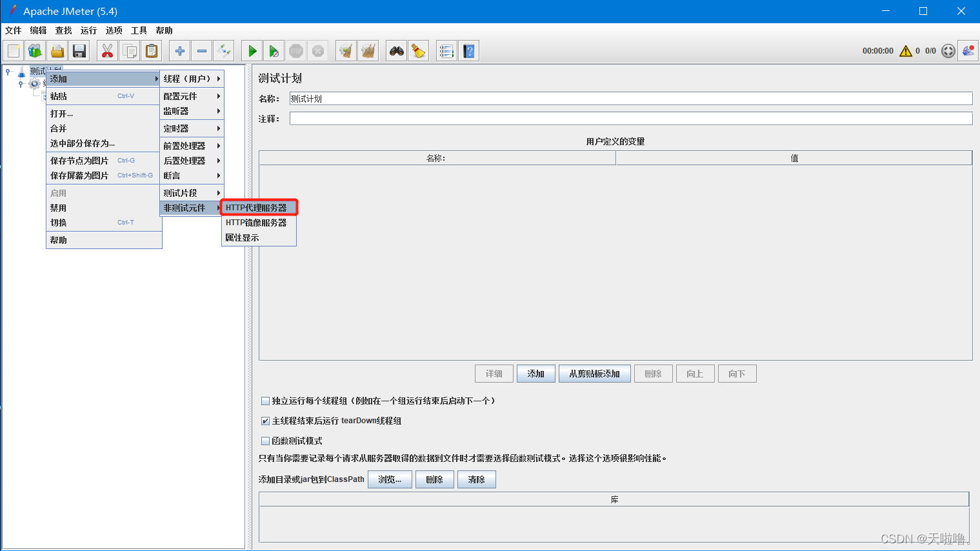The height and width of the screenshot is (551, 980).
Task: Click the Save floppy disk icon
Action: pos(79,51)
